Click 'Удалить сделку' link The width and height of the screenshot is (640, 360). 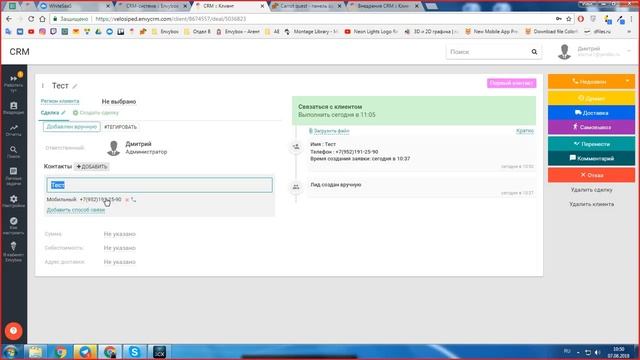point(591,190)
